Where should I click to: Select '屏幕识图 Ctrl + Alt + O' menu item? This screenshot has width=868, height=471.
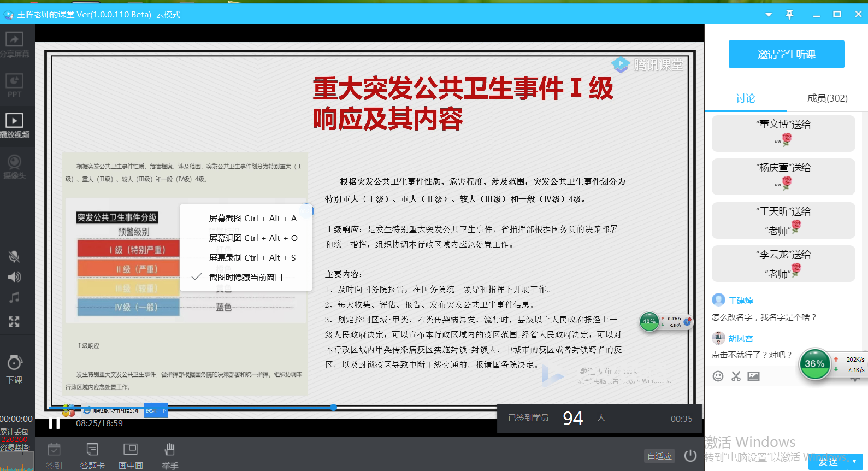[253, 238]
